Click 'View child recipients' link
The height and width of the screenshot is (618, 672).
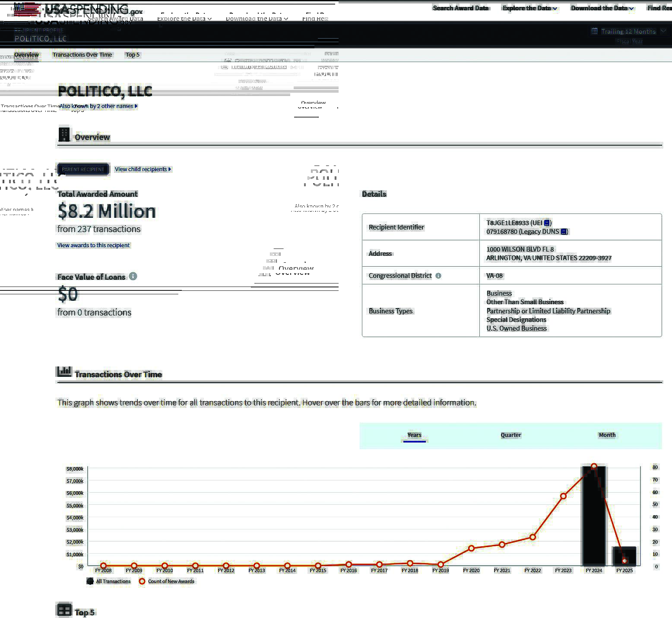[x=143, y=169]
